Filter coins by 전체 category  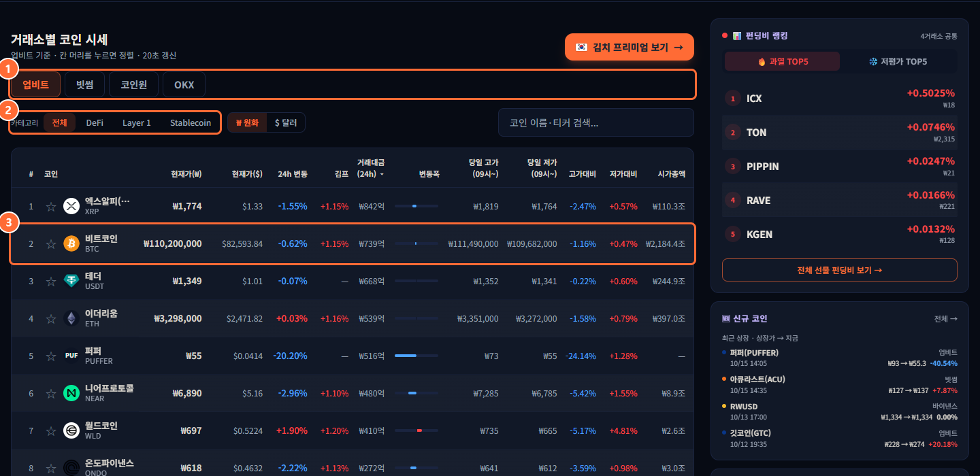[59, 122]
